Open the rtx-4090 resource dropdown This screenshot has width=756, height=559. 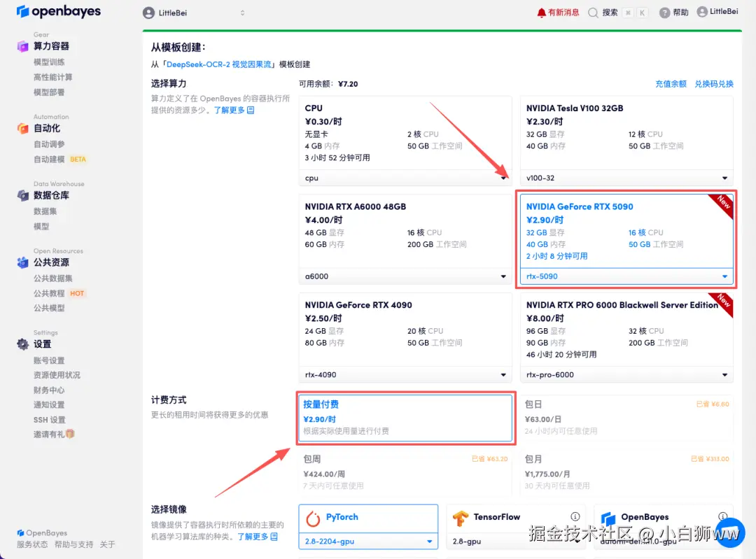[x=405, y=374]
